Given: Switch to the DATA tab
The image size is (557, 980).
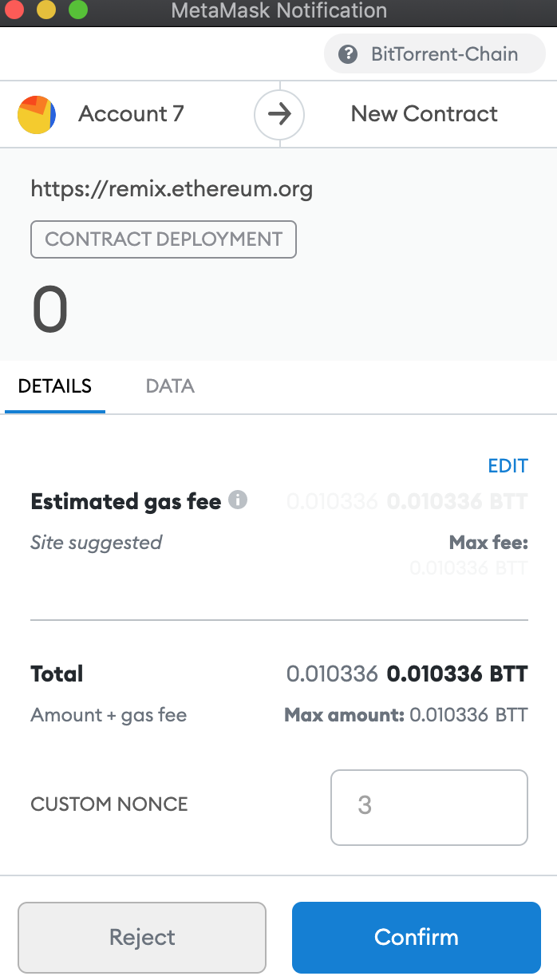Looking at the screenshot, I should point(170,386).
